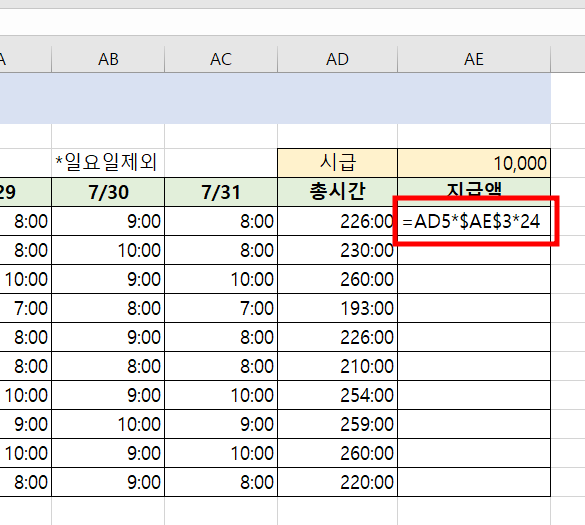The height and width of the screenshot is (525, 585).
Task: Click the 총시간 header cell
Action: 337,192
